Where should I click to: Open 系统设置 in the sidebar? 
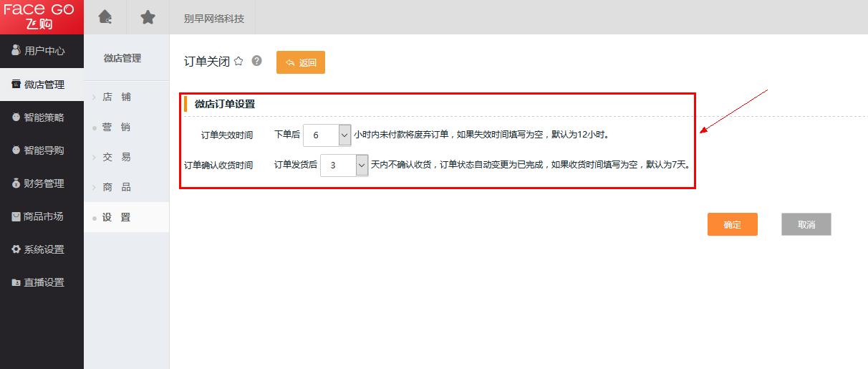coord(42,249)
